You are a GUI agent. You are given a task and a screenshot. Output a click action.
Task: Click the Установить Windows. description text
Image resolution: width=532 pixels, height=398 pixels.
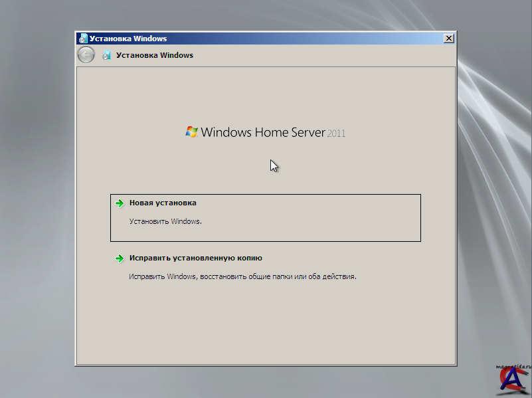tap(165, 221)
